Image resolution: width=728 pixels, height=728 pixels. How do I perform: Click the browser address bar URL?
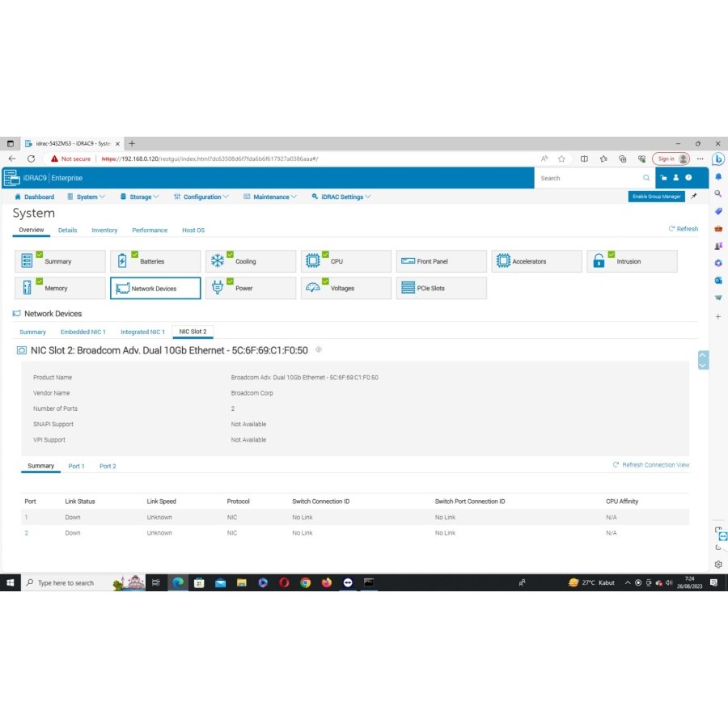[x=210, y=159]
